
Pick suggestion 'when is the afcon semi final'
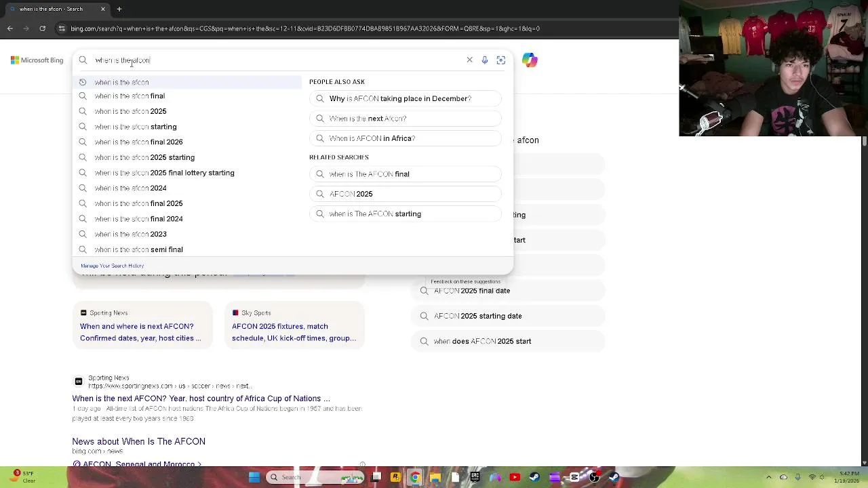click(x=187, y=249)
